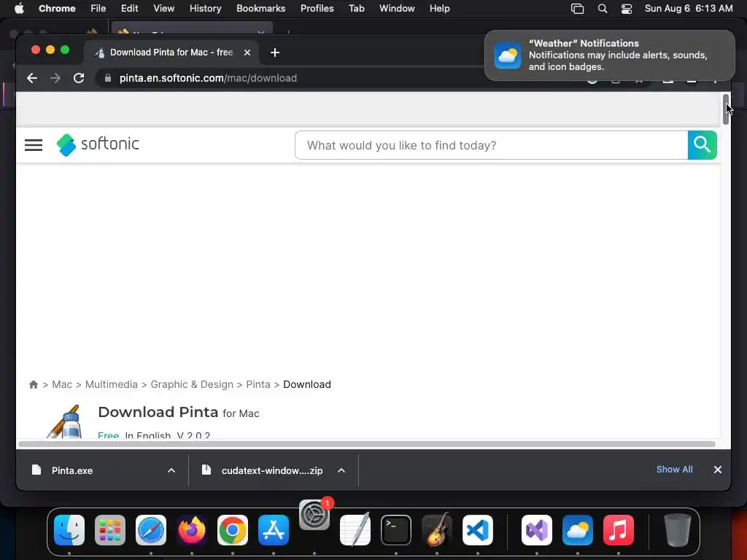Open the Multimedia breadcrumb link
This screenshot has height=560, width=747.
coord(112,384)
